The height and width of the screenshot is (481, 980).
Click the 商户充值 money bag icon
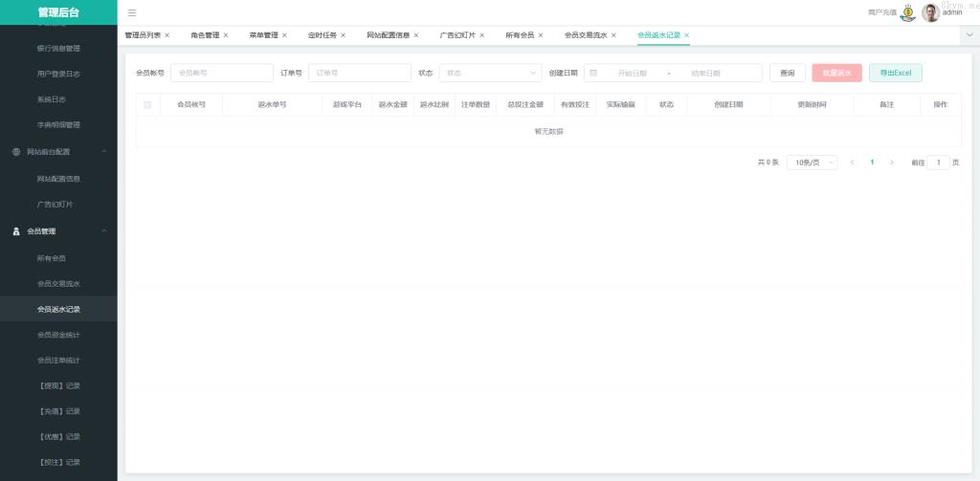tap(908, 12)
